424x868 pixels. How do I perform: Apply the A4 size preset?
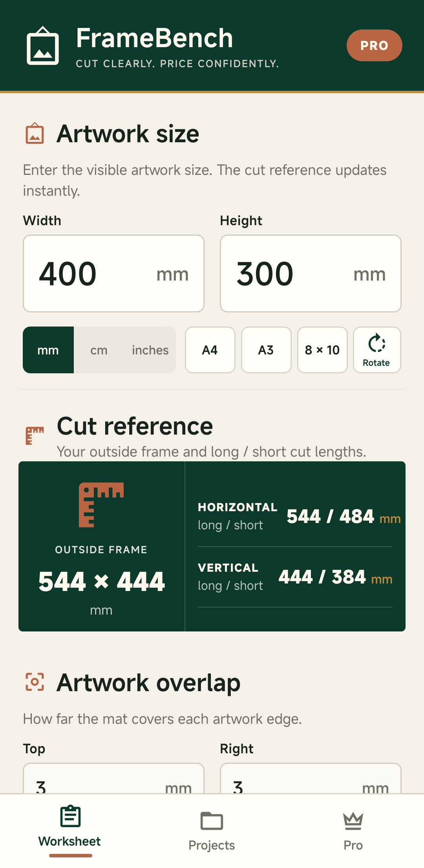click(x=210, y=350)
